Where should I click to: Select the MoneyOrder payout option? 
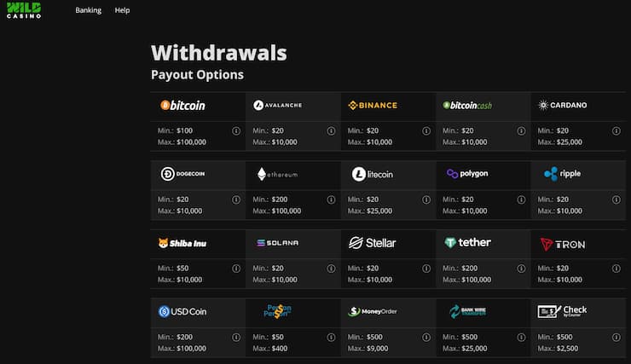(x=373, y=311)
